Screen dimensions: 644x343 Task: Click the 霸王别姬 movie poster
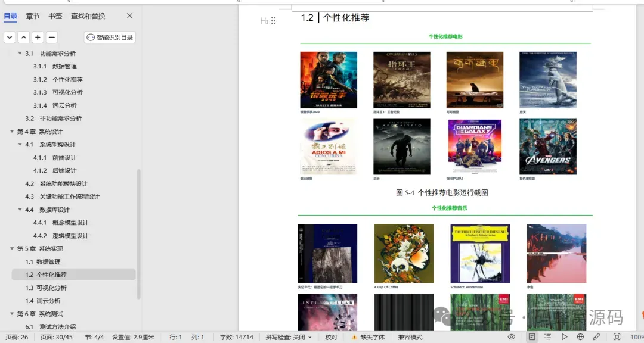(329, 146)
